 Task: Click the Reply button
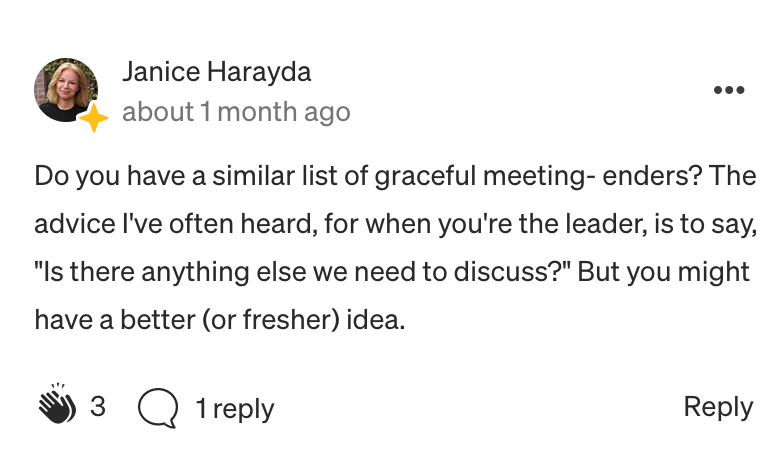click(718, 407)
